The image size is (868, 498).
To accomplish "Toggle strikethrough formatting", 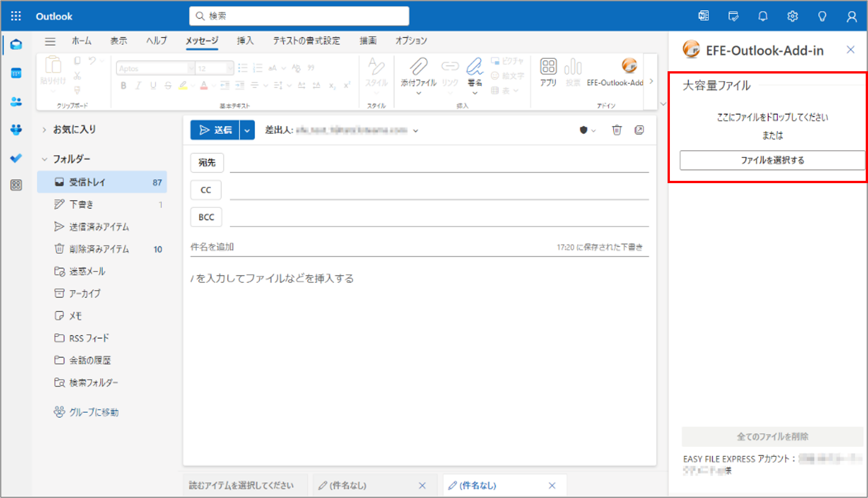I will (x=168, y=86).
